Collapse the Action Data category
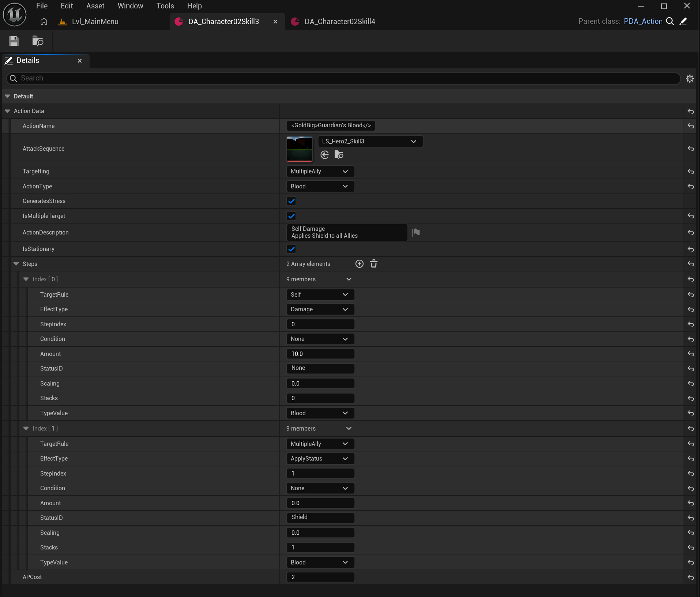This screenshot has height=597, width=700. coord(7,111)
